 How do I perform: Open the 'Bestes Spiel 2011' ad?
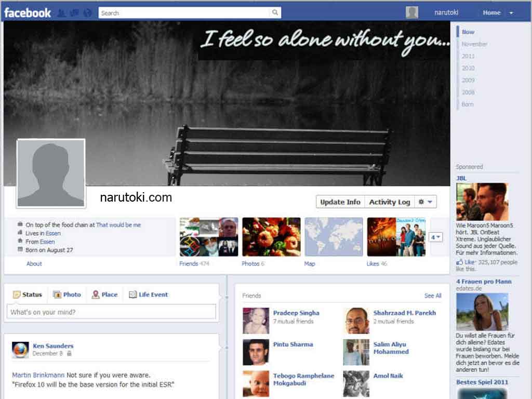pos(482,382)
